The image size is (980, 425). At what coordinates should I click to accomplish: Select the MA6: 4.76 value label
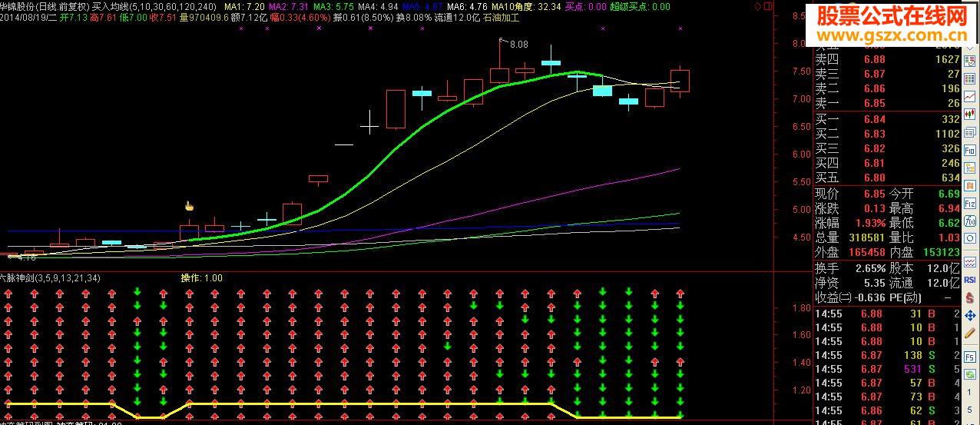pyautogui.click(x=468, y=5)
